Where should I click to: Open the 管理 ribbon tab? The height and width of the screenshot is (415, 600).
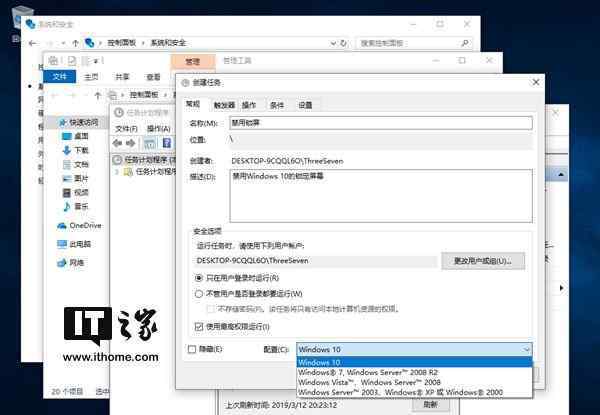click(192, 61)
